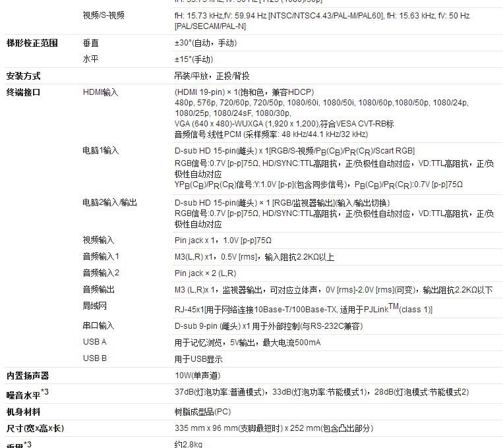
Task: Click the USB B label
Action: (x=95, y=358)
